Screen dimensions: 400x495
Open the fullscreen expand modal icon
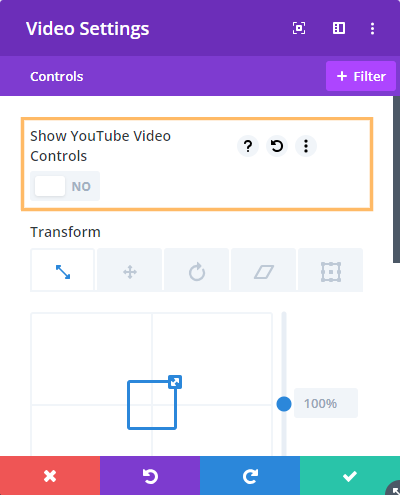[299, 28]
